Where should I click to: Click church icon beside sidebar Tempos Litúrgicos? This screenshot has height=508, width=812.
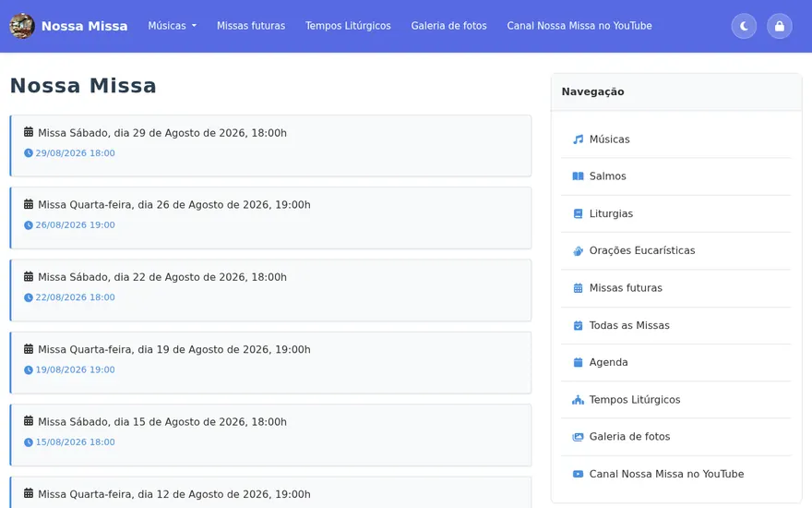pyautogui.click(x=578, y=400)
